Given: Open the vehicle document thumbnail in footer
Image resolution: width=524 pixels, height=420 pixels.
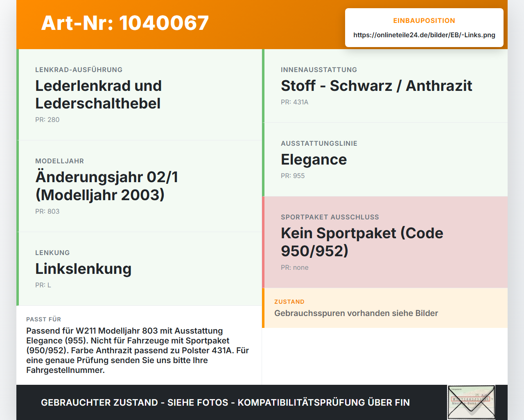Looking at the screenshot, I should point(471,402).
